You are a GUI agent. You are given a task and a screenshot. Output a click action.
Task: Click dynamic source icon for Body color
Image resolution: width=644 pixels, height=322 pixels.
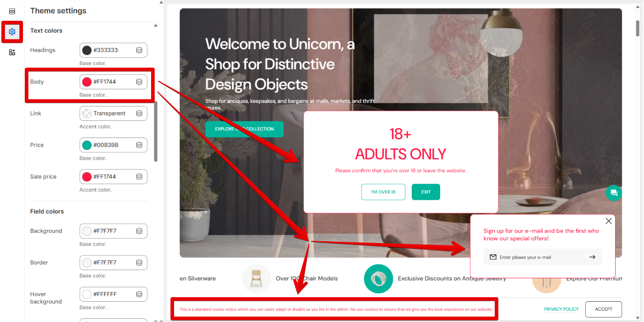pyautogui.click(x=139, y=82)
